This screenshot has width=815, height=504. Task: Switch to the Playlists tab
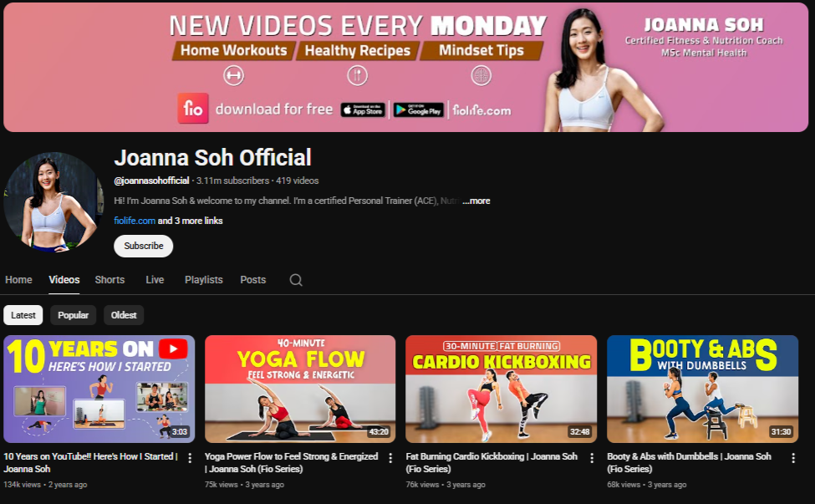[x=204, y=280]
